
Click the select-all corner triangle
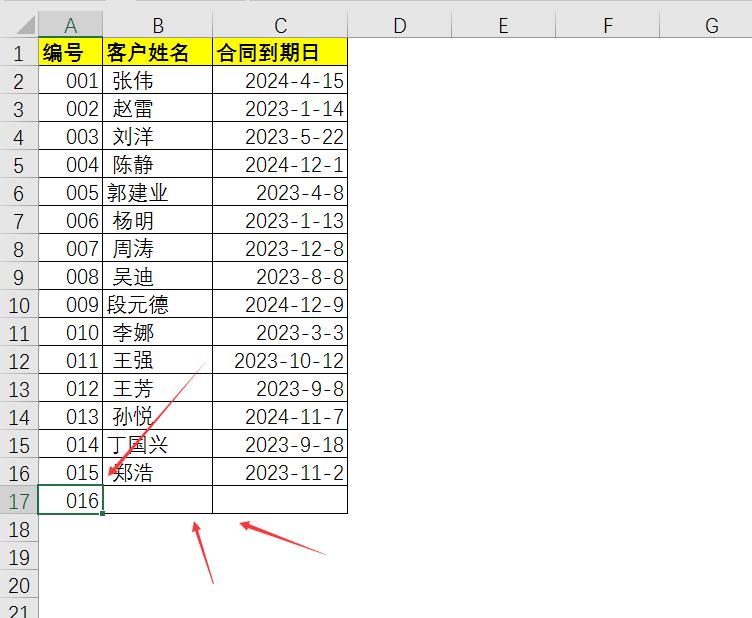pos(26,25)
